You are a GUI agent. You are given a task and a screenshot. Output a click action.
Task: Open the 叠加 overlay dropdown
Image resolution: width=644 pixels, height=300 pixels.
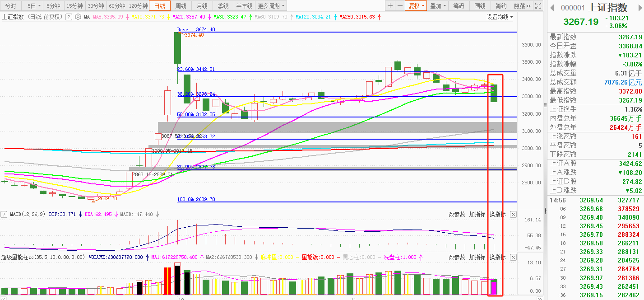click(x=438, y=6)
